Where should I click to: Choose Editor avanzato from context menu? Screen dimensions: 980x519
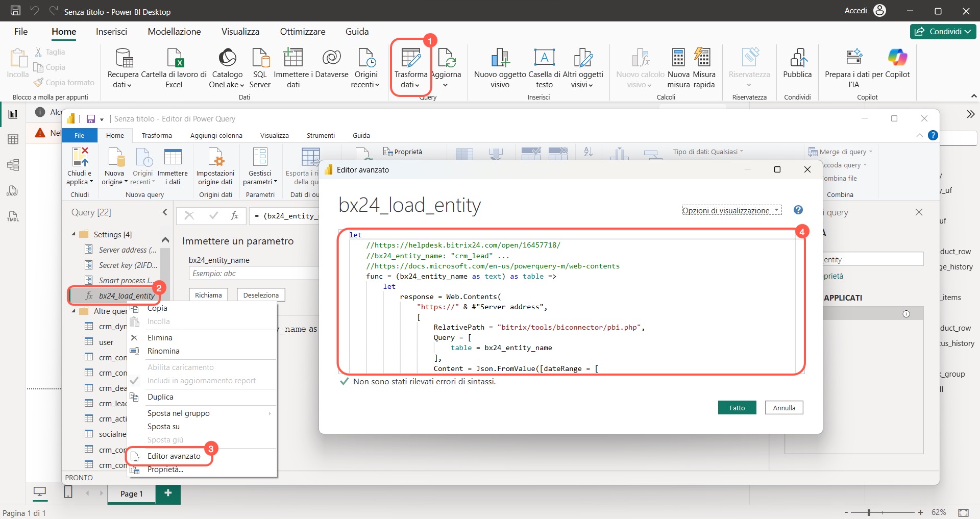174,456
